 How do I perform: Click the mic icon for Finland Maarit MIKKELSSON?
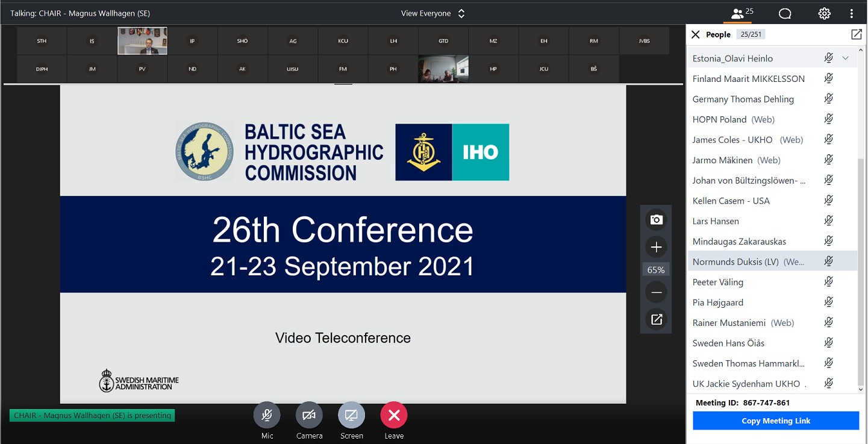coord(829,78)
